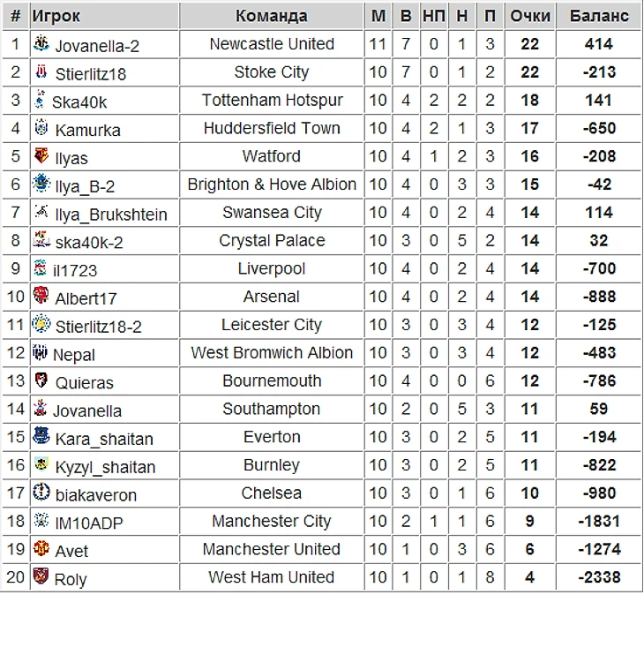The height and width of the screenshot is (655, 644).
Task: Click the Newcastle United crest next to Jovanella-2
Action: [41, 44]
